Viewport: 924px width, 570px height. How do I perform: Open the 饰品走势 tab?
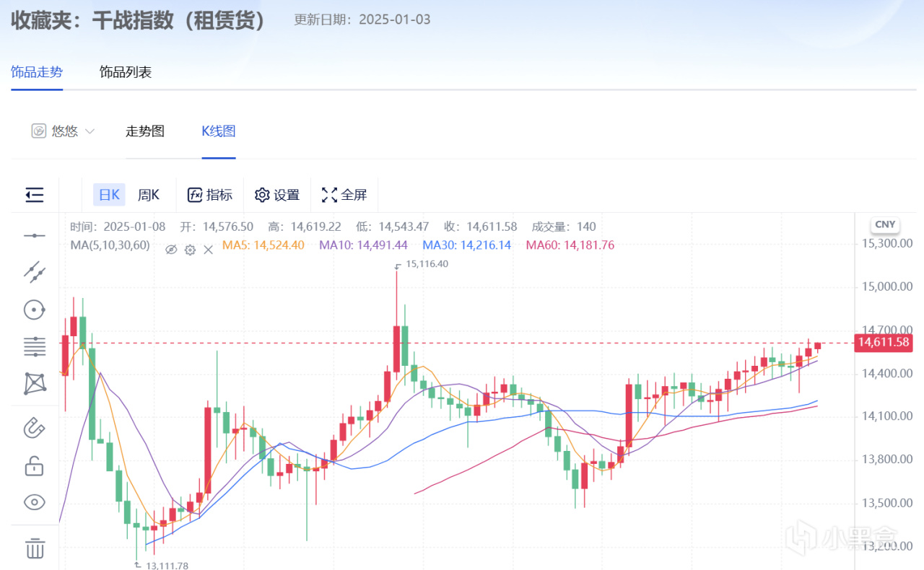(37, 72)
